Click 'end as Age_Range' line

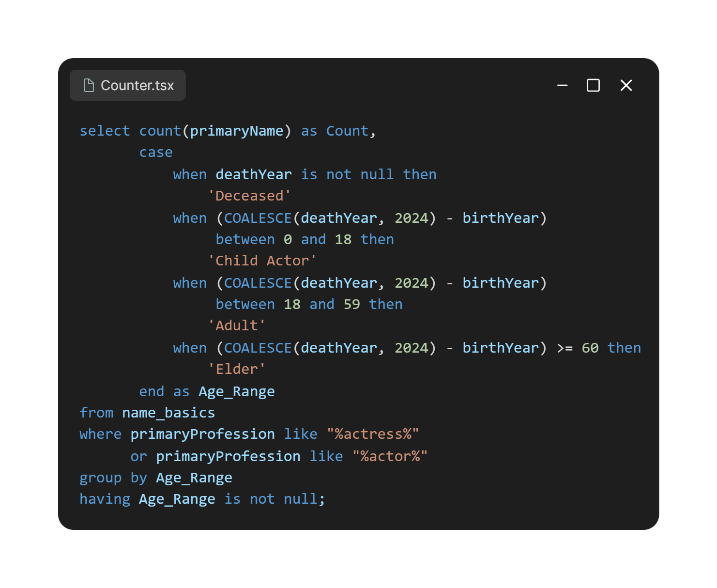point(207,391)
